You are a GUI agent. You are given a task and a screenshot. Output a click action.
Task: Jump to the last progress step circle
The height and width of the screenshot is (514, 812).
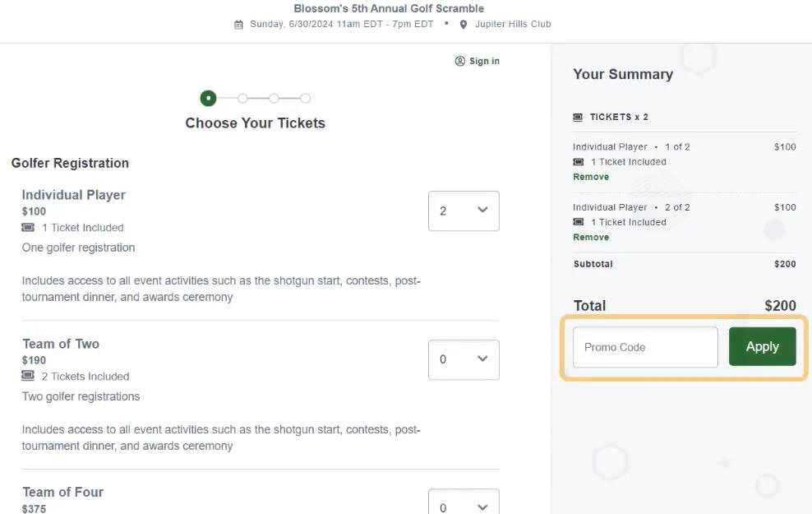[x=306, y=98]
